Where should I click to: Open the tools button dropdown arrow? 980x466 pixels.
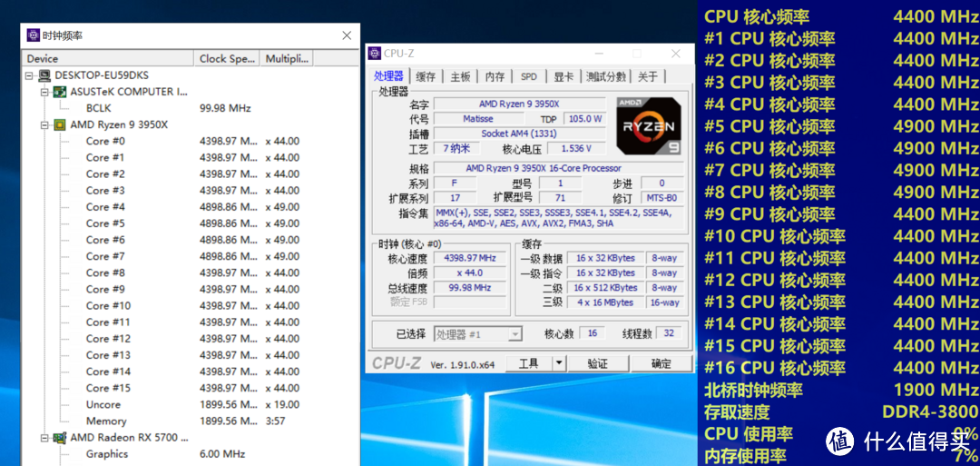pyautogui.click(x=559, y=363)
